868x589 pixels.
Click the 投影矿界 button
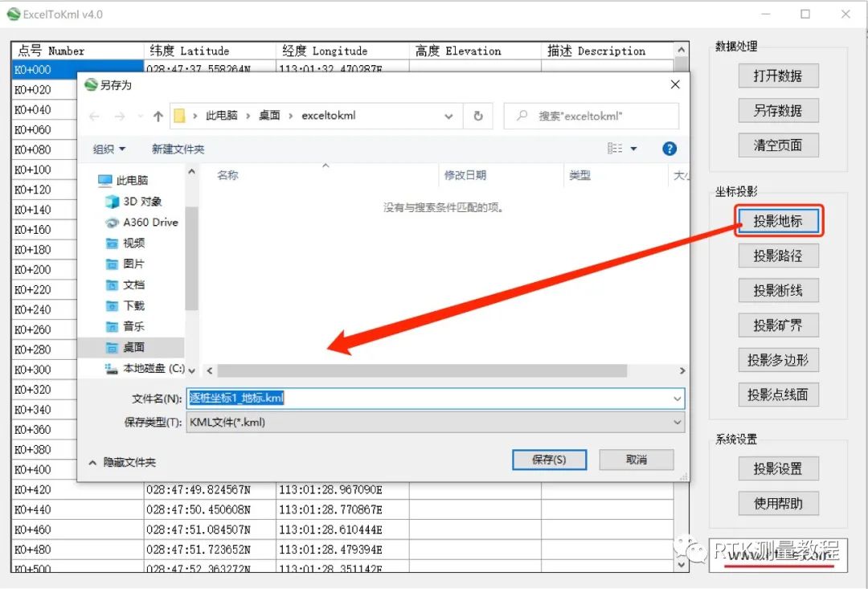point(778,325)
